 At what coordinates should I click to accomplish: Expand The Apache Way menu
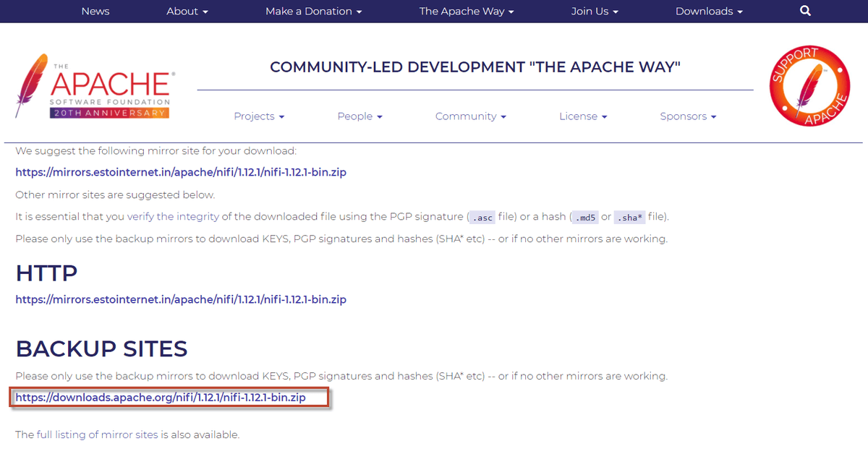(467, 11)
